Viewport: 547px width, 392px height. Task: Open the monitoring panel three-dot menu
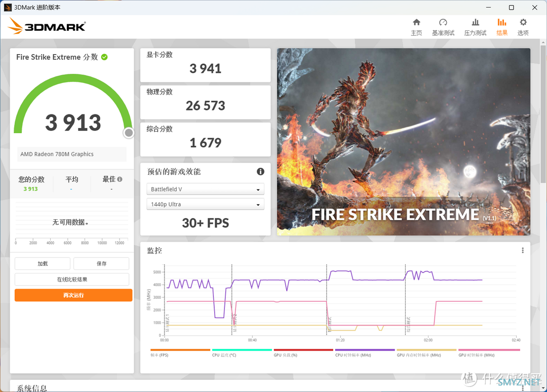(523, 250)
